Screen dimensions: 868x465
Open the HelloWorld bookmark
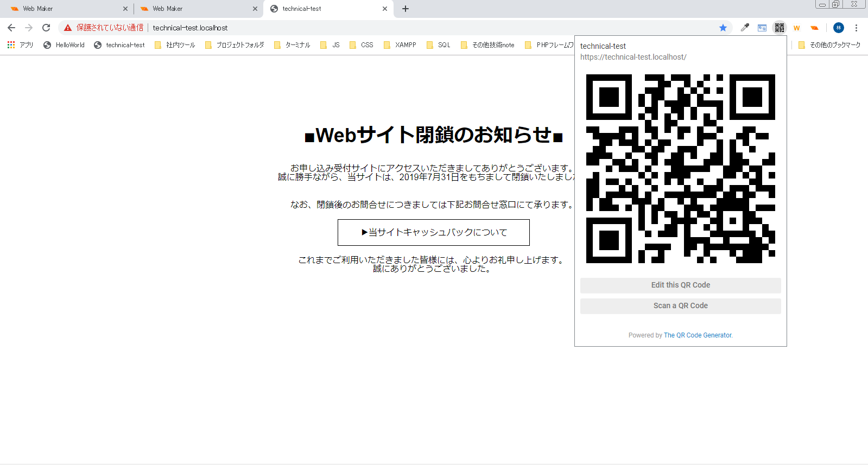click(x=64, y=45)
